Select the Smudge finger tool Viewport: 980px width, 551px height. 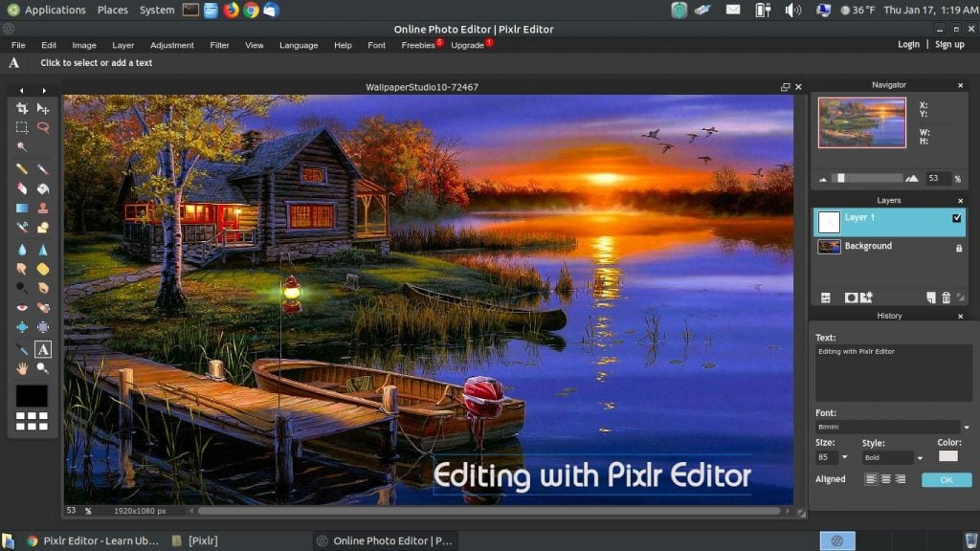click(x=22, y=269)
